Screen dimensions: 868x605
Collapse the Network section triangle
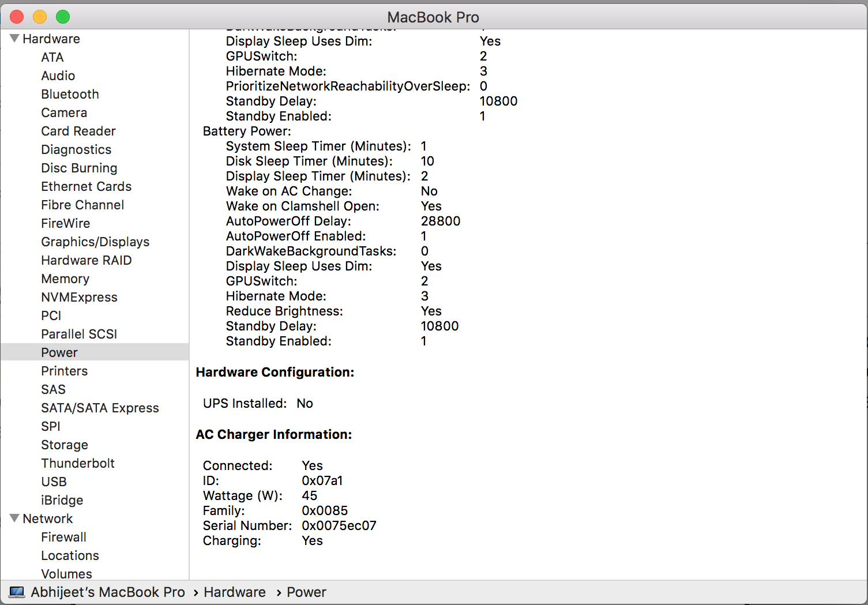(15, 518)
